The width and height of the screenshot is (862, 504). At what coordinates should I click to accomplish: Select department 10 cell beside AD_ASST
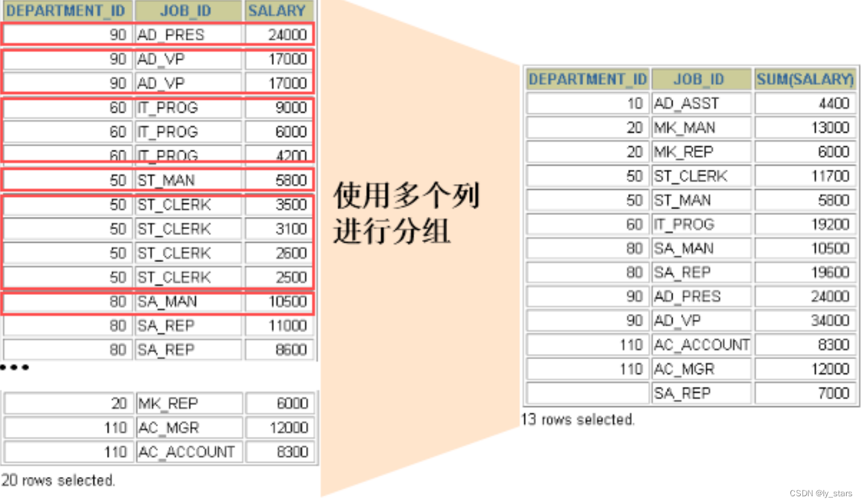587,104
